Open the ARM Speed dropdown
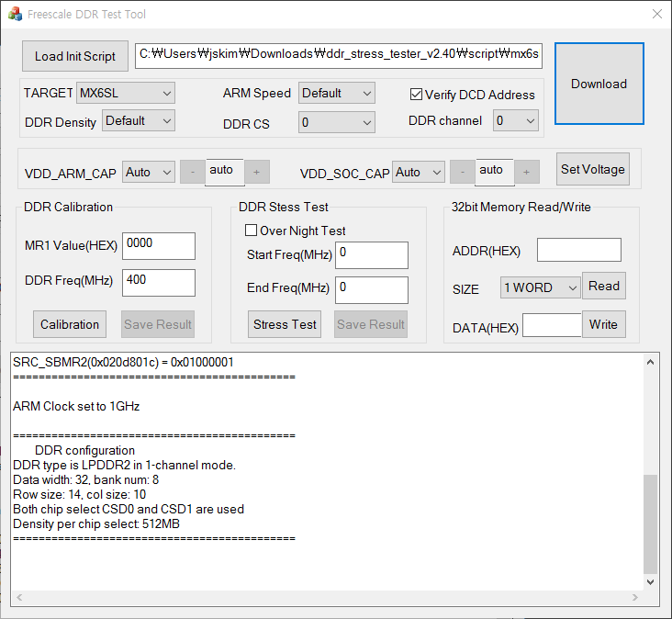This screenshot has width=672, height=619. point(336,93)
